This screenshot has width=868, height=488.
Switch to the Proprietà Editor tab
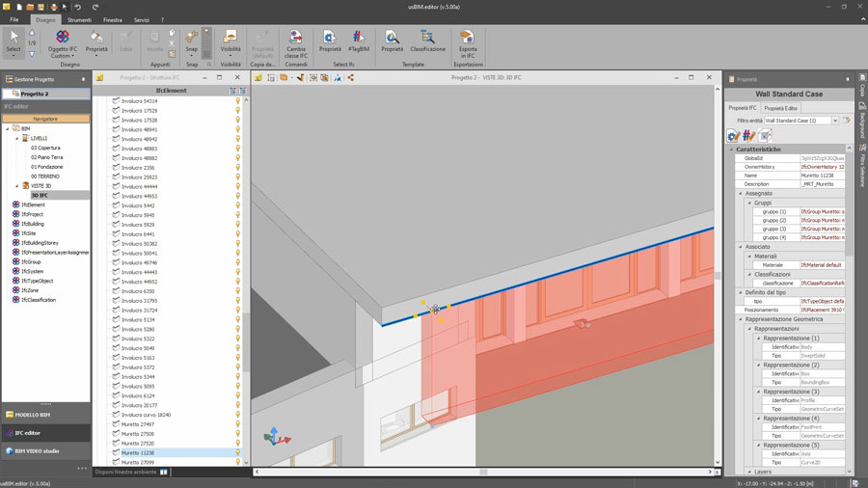click(x=780, y=108)
